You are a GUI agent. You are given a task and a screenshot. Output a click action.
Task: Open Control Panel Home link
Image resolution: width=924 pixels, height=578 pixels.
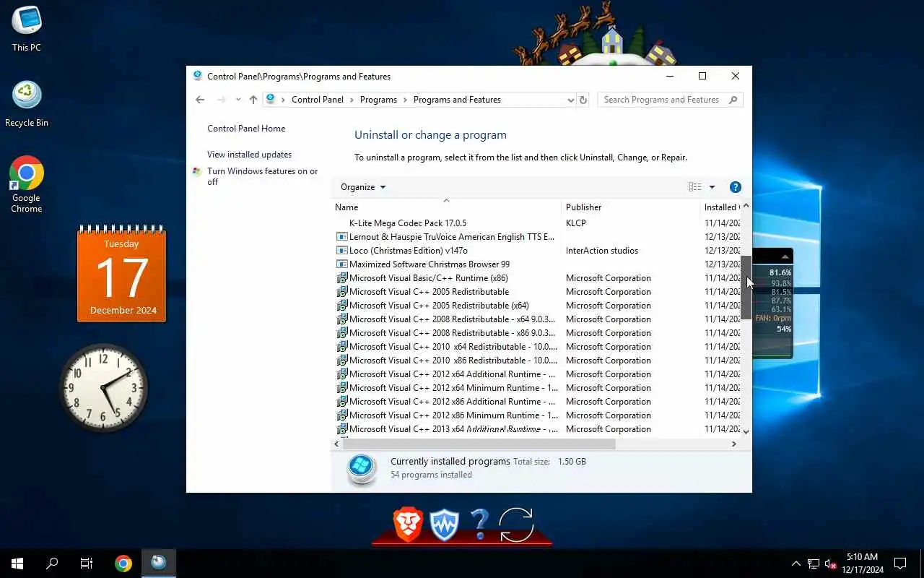pyautogui.click(x=246, y=129)
